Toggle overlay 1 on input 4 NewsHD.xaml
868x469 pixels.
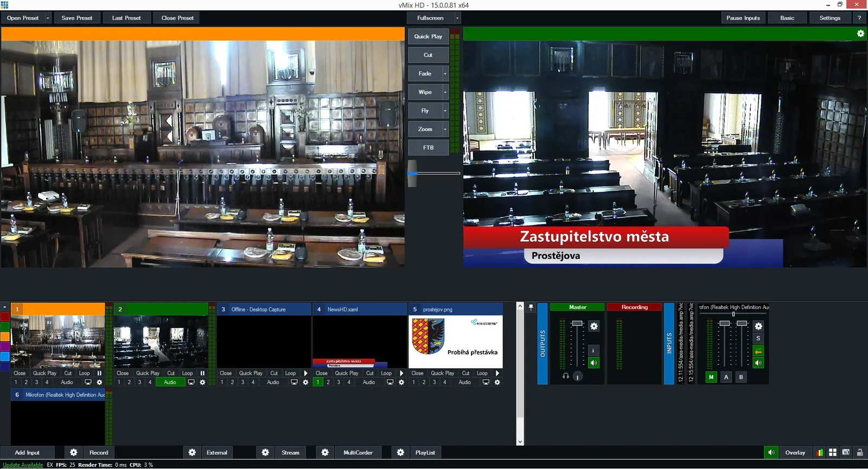[318, 382]
